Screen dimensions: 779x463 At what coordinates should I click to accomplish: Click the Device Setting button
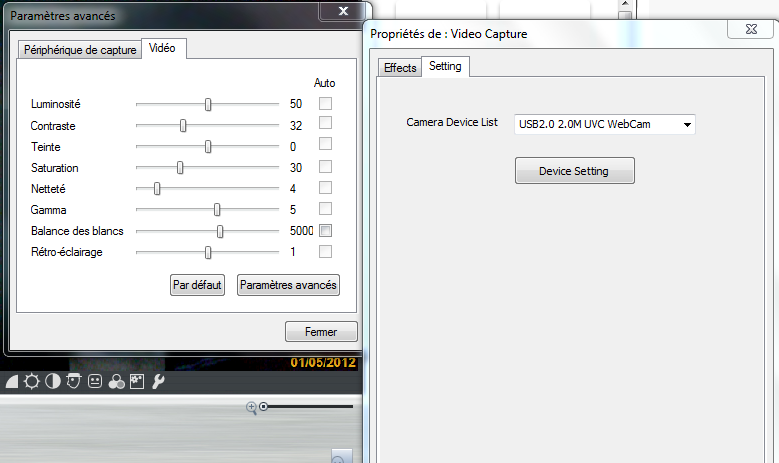pos(574,171)
